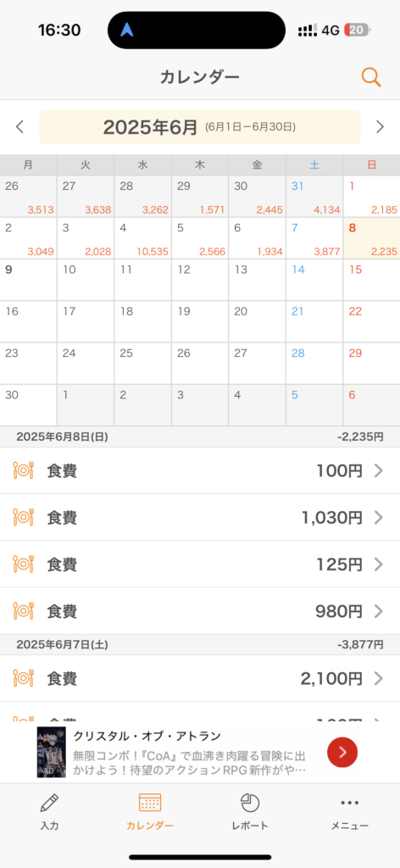Select Saturday June 7 showing 3,877
Screen dimensions: 400x868
pyautogui.click(x=314, y=238)
